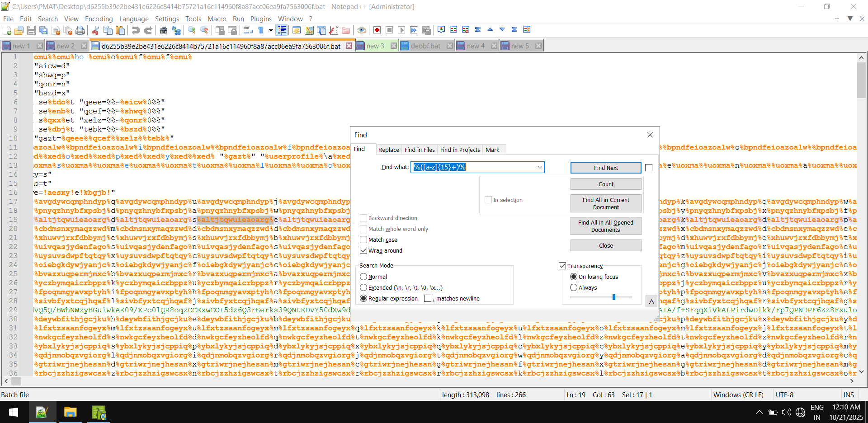This screenshot has width=868, height=423.
Task: Click the Save file toolbar icon
Action: 31,30
